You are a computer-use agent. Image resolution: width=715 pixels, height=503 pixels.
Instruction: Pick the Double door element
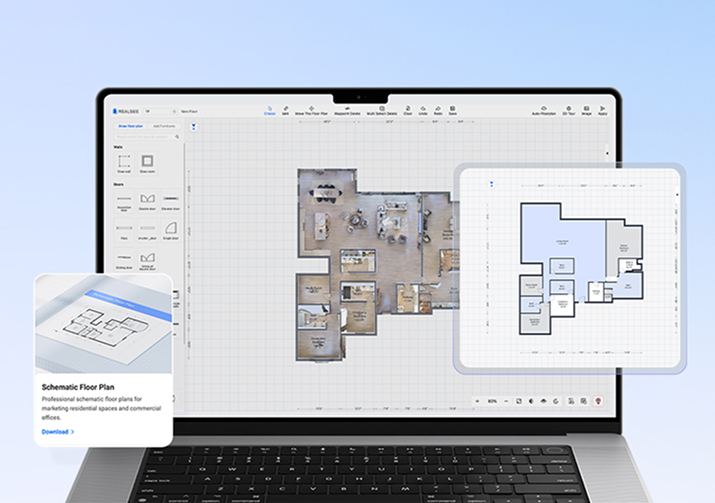[x=147, y=199]
